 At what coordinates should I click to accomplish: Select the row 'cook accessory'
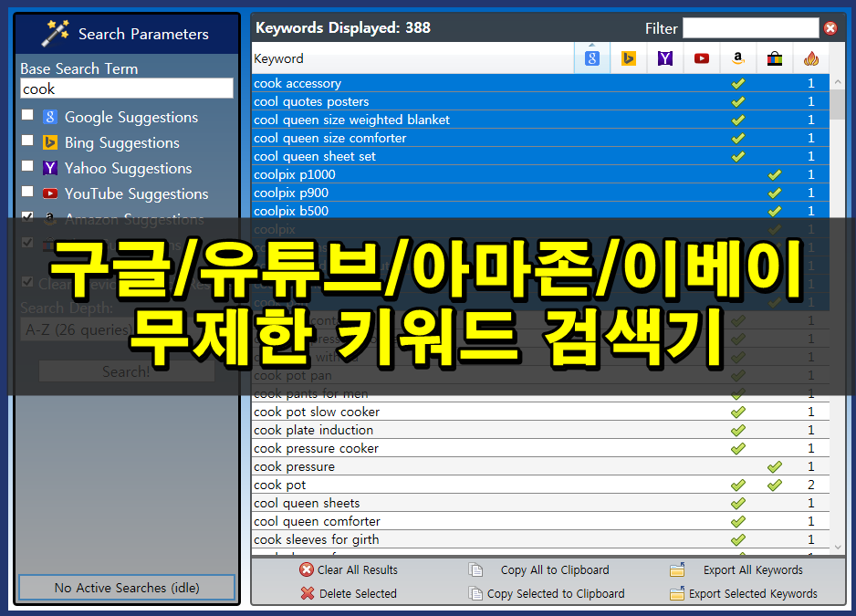coord(540,83)
